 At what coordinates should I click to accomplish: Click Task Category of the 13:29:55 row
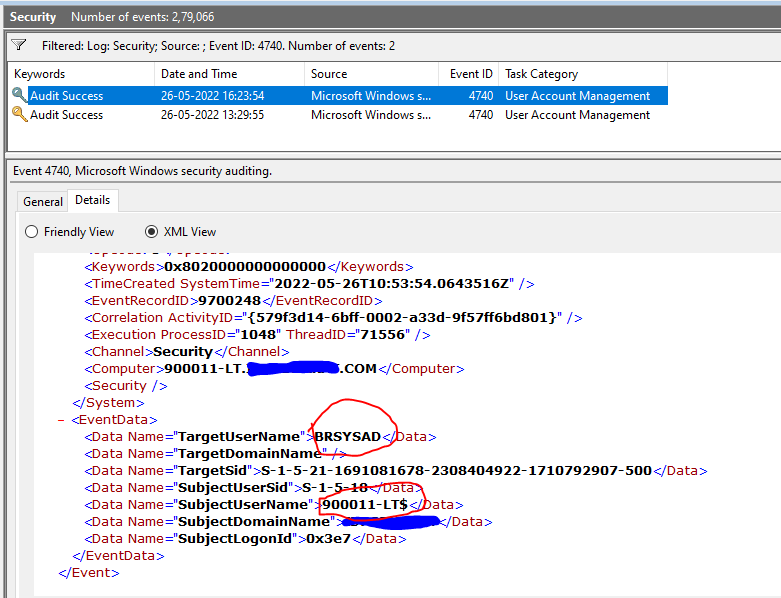pos(577,115)
